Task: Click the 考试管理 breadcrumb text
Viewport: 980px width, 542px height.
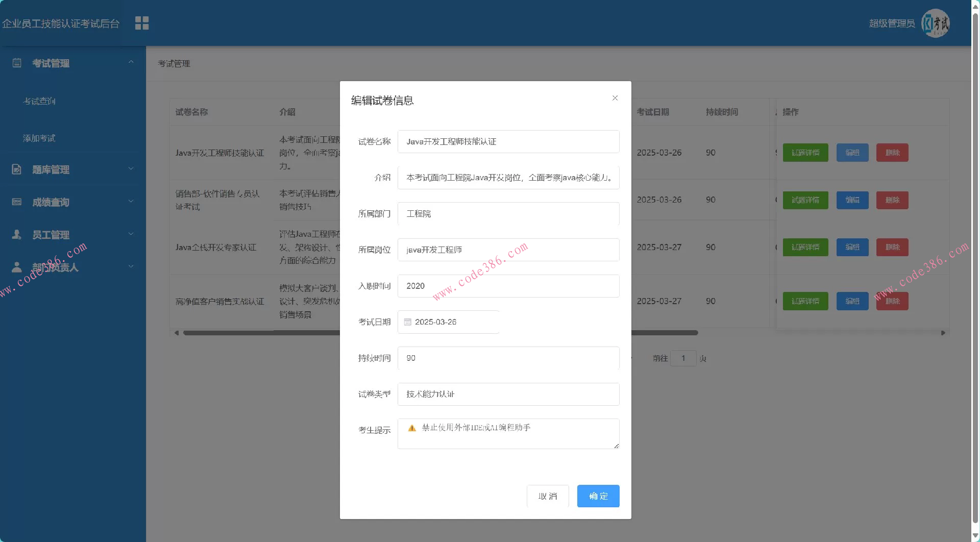Action: [x=174, y=63]
